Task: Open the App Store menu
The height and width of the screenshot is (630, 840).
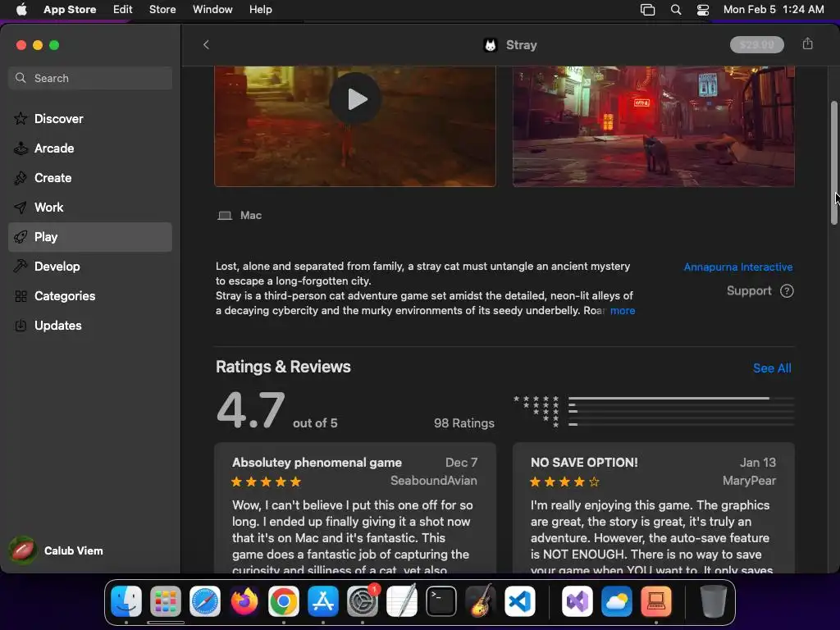Action: point(70,10)
